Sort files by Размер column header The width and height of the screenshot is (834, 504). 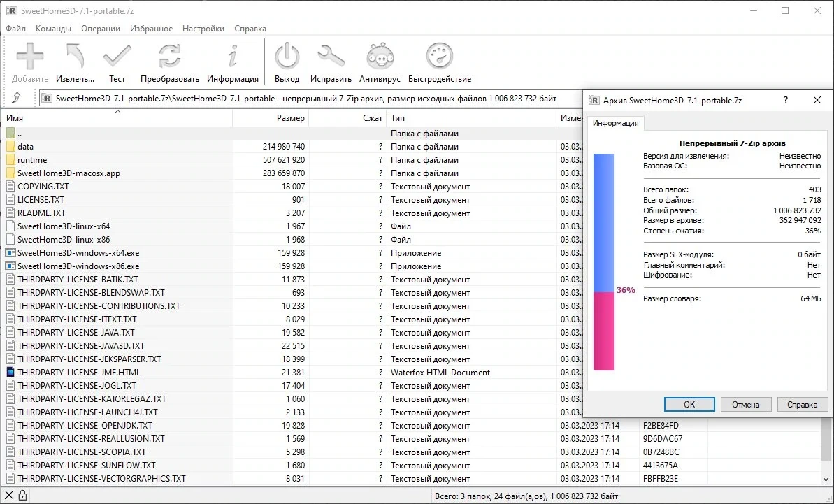tap(271, 118)
